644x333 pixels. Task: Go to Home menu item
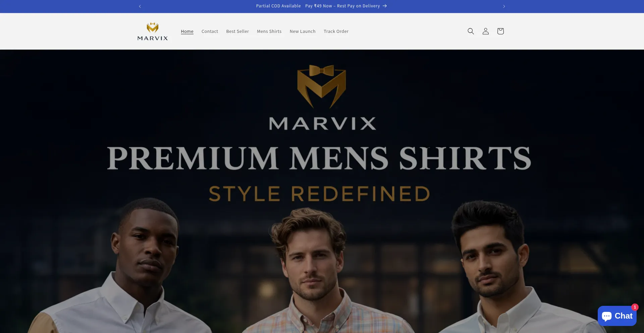coord(187,32)
